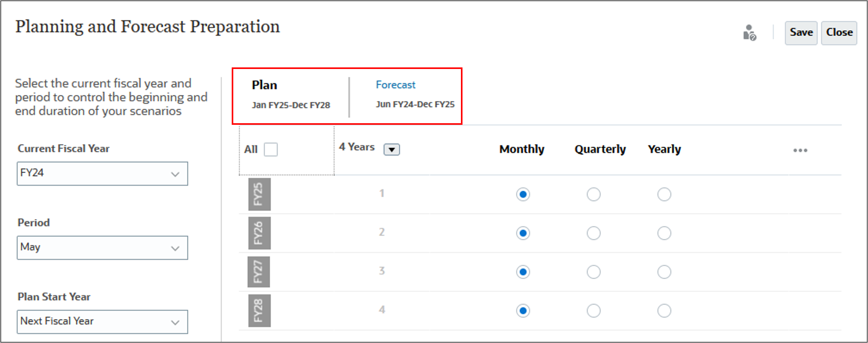Select the Plan tab

(265, 85)
